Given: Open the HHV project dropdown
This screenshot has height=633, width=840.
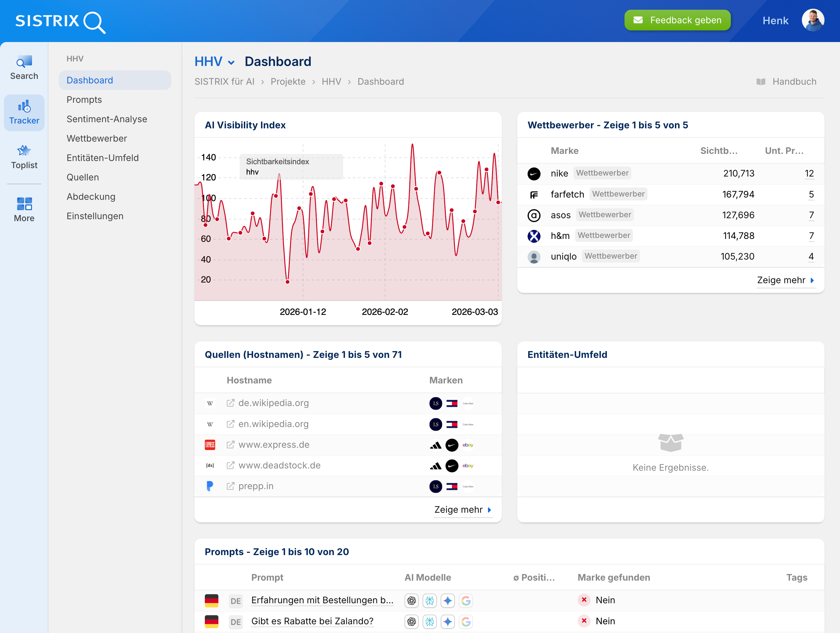Looking at the screenshot, I should [x=215, y=61].
